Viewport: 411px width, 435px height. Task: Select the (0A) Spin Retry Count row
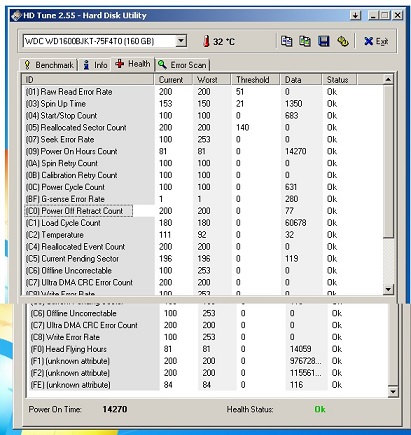pyautogui.click(x=202, y=163)
